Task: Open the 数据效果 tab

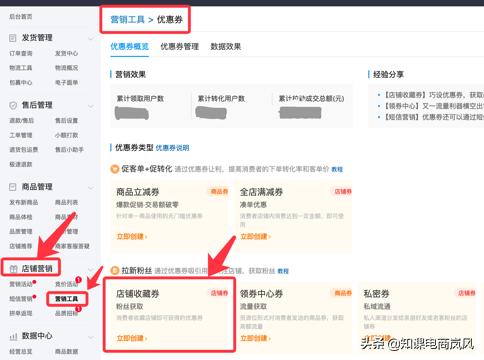Action: tap(226, 47)
